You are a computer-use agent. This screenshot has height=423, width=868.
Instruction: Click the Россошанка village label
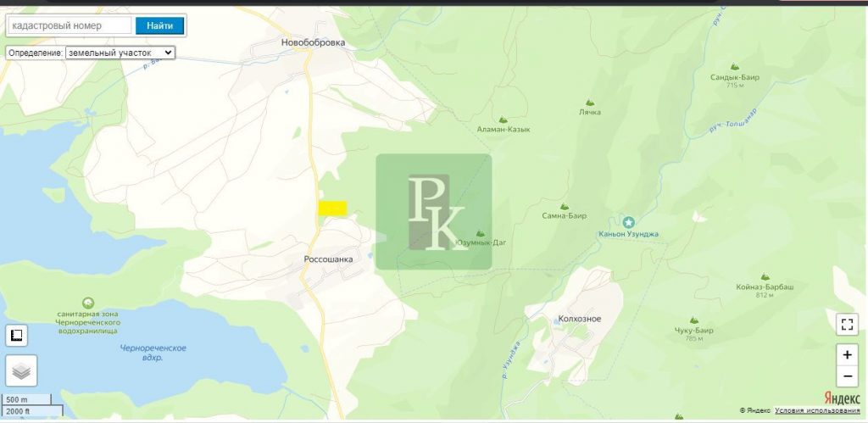(327, 259)
